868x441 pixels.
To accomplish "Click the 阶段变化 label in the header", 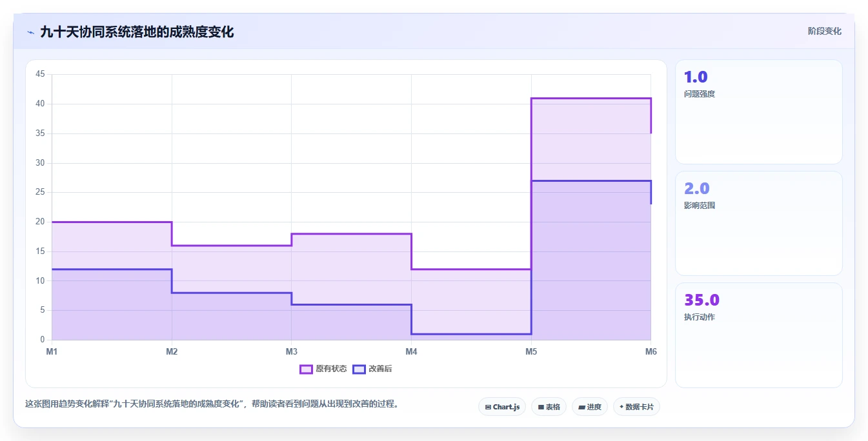I will tap(824, 31).
